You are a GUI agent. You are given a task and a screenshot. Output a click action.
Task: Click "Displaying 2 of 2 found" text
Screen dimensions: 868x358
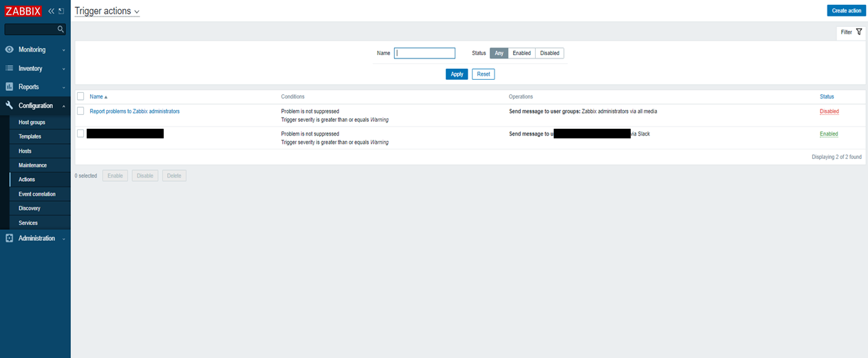tap(836, 157)
